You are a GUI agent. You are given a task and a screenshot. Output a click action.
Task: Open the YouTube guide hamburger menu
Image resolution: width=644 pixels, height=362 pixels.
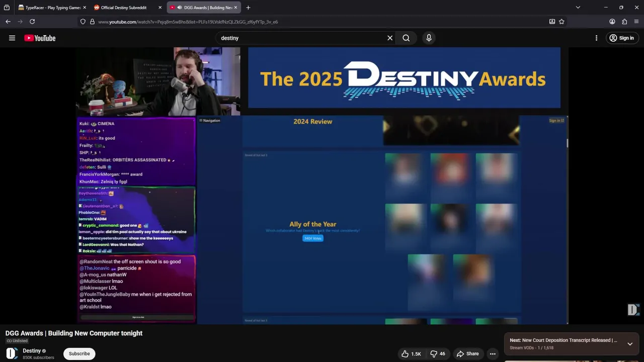pyautogui.click(x=12, y=38)
